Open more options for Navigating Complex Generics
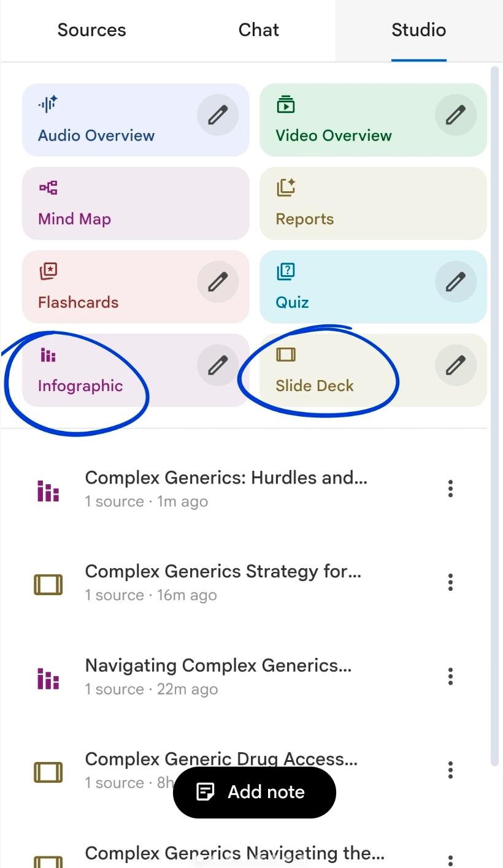 pyautogui.click(x=450, y=676)
